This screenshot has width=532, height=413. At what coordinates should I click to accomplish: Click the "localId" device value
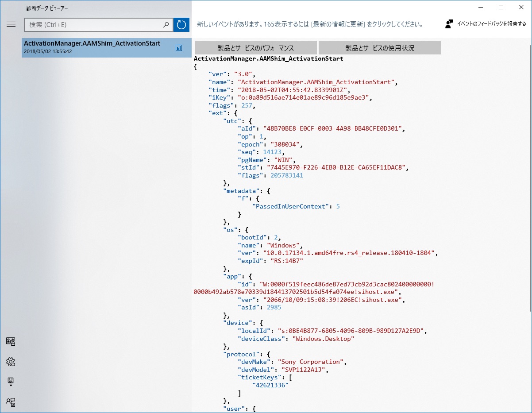click(x=351, y=331)
